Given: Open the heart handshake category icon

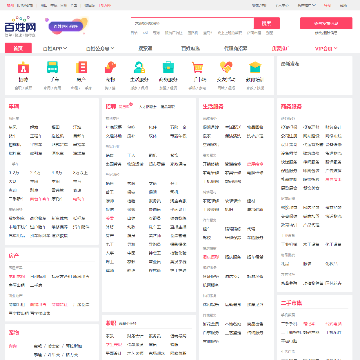Looking at the screenshot, I should point(226,67).
